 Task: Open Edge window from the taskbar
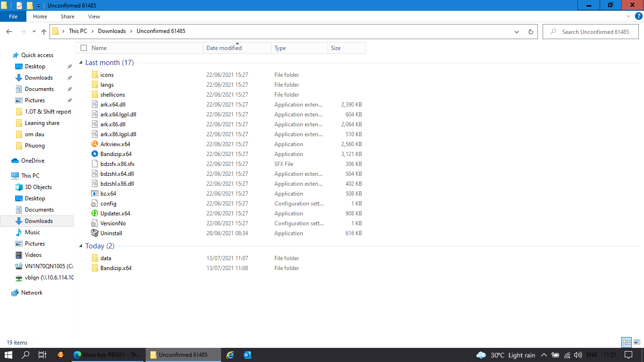tap(107, 355)
